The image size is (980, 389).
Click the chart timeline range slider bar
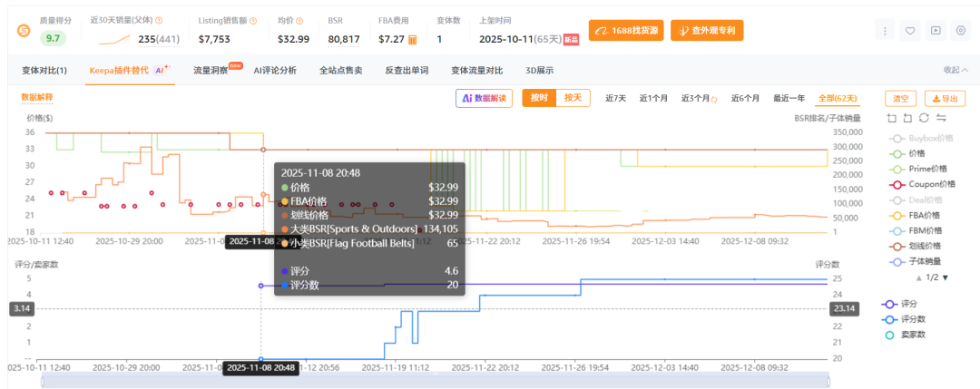pos(436,380)
